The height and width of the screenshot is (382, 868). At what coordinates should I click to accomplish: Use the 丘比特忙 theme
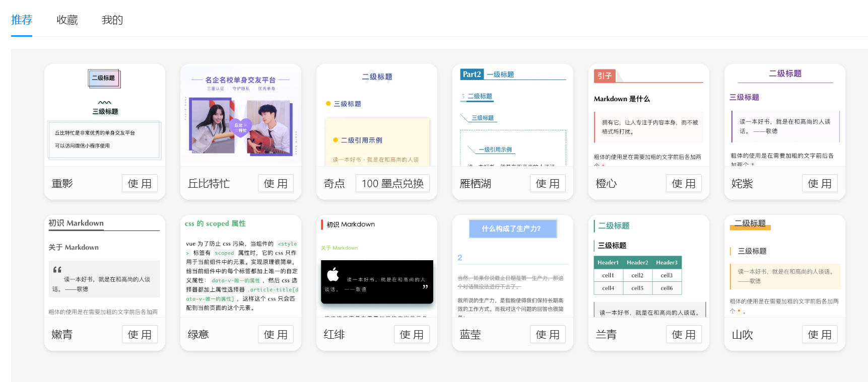tap(276, 183)
